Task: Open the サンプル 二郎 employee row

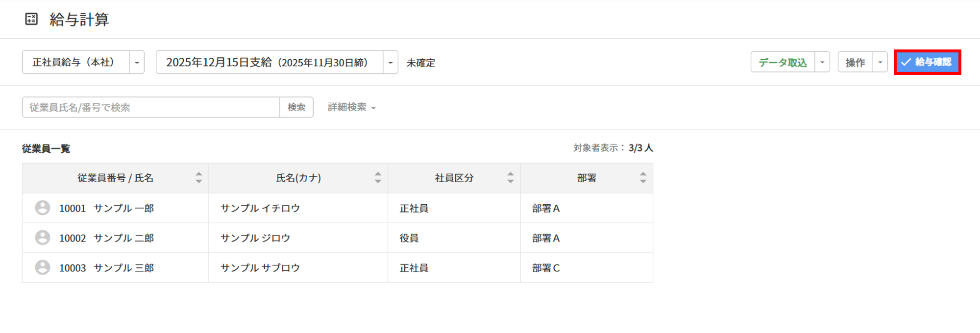Action: coord(123,238)
